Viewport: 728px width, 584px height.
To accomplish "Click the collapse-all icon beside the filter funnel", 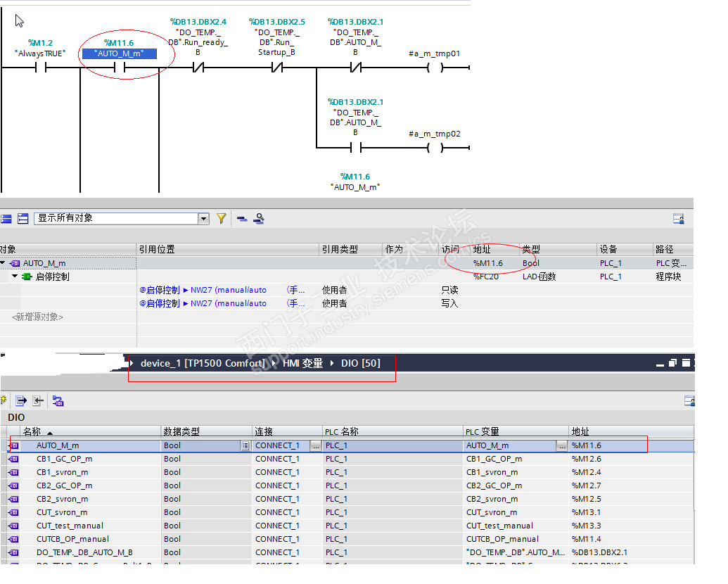I will [x=242, y=218].
